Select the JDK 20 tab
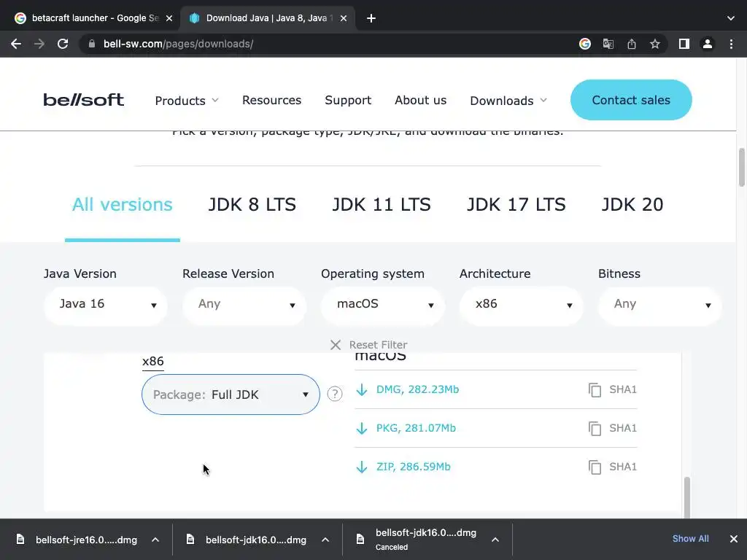 pyautogui.click(x=632, y=204)
